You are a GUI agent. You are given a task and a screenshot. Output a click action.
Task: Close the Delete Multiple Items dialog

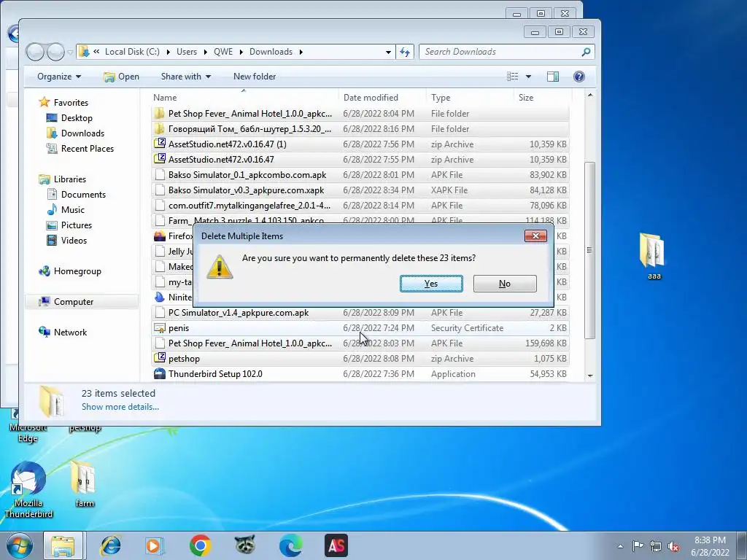pos(535,236)
